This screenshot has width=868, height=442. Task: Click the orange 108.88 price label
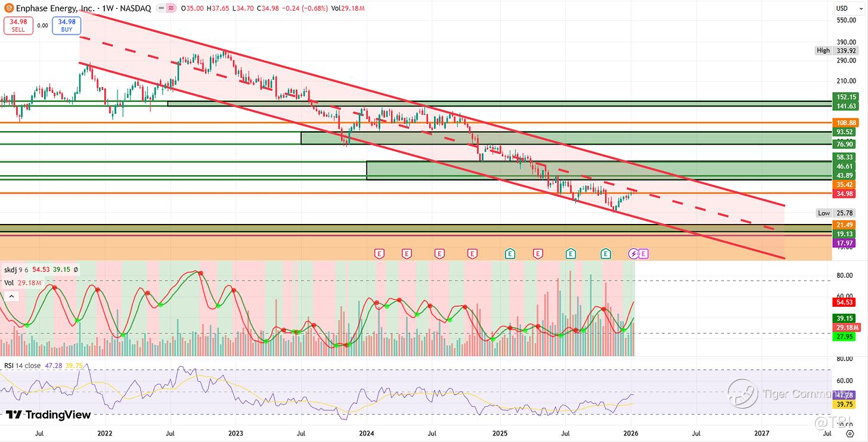click(844, 123)
